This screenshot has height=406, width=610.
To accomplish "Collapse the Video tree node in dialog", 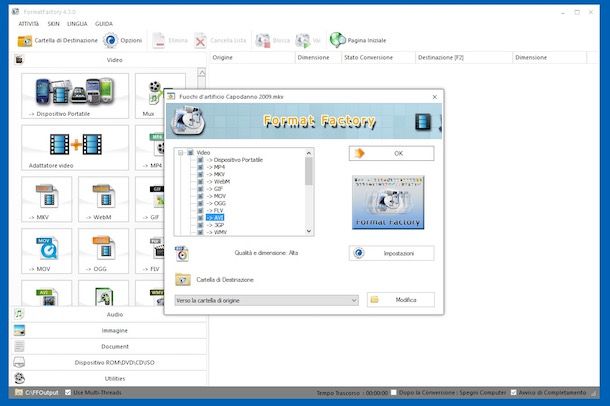I will pyautogui.click(x=181, y=152).
